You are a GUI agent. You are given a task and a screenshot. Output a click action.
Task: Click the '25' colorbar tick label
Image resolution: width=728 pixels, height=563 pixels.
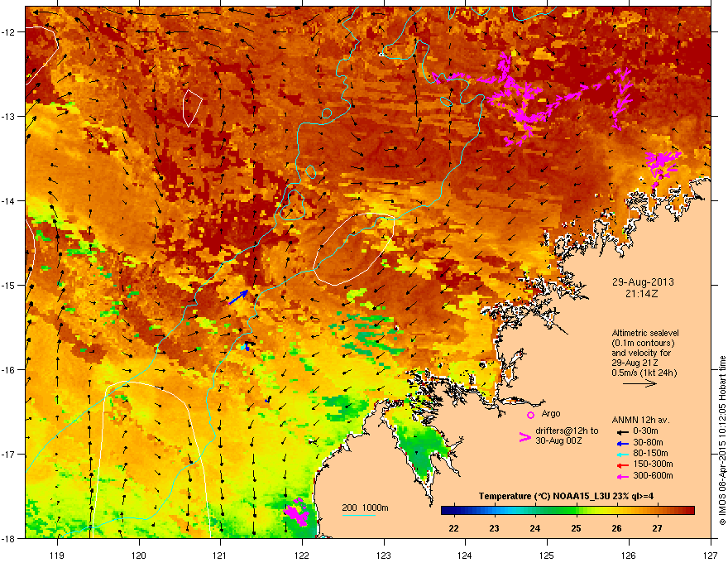tap(576, 528)
